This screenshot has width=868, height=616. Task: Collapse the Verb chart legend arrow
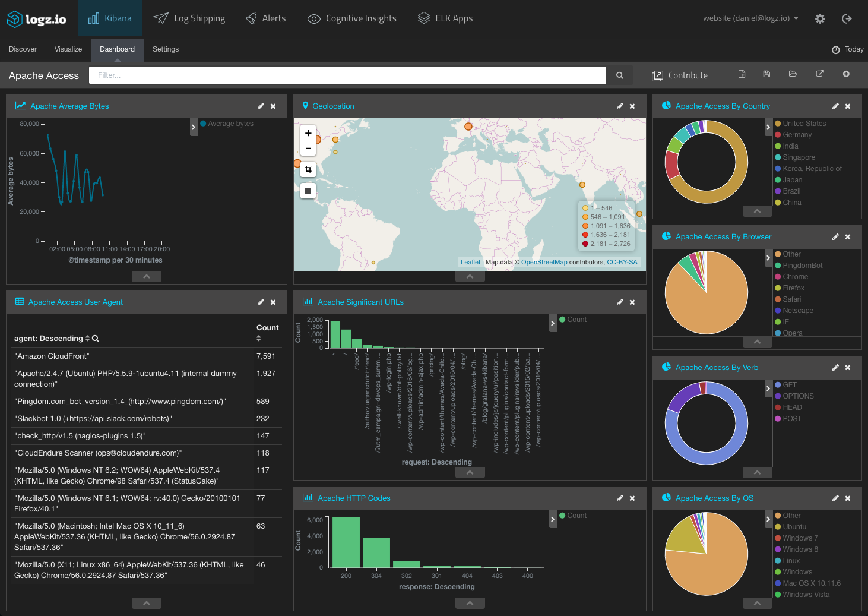(x=768, y=388)
